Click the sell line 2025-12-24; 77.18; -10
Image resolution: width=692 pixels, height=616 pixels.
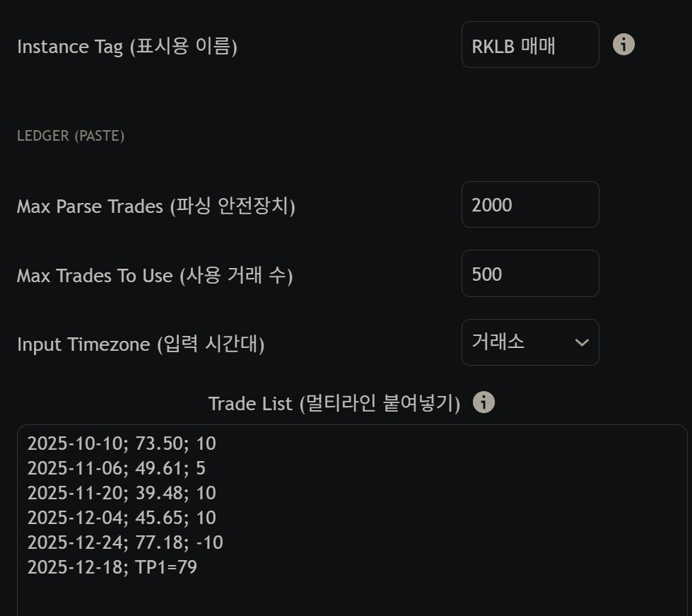pyautogui.click(x=125, y=542)
